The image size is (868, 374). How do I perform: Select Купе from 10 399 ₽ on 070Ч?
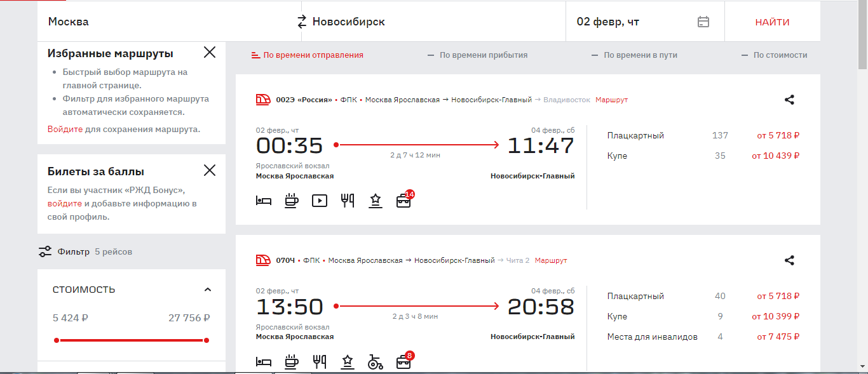703,316
